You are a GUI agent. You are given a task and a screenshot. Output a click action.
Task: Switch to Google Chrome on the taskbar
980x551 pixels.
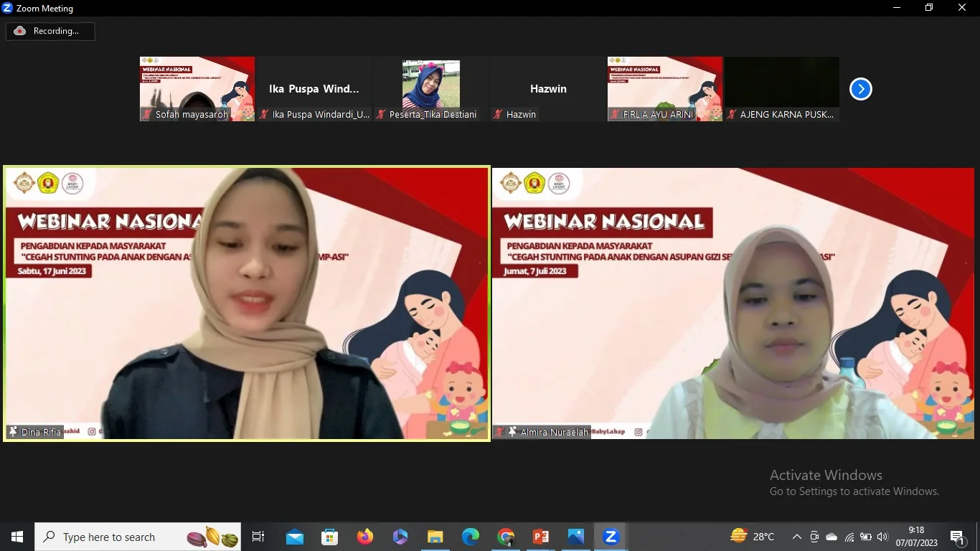coord(506,537)
